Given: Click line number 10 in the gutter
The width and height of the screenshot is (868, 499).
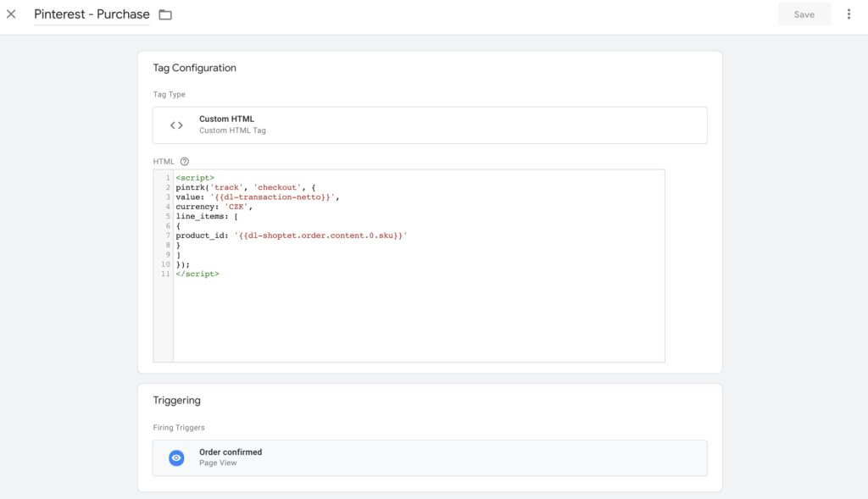Looking at the screenshot, I should pos(165,264).
